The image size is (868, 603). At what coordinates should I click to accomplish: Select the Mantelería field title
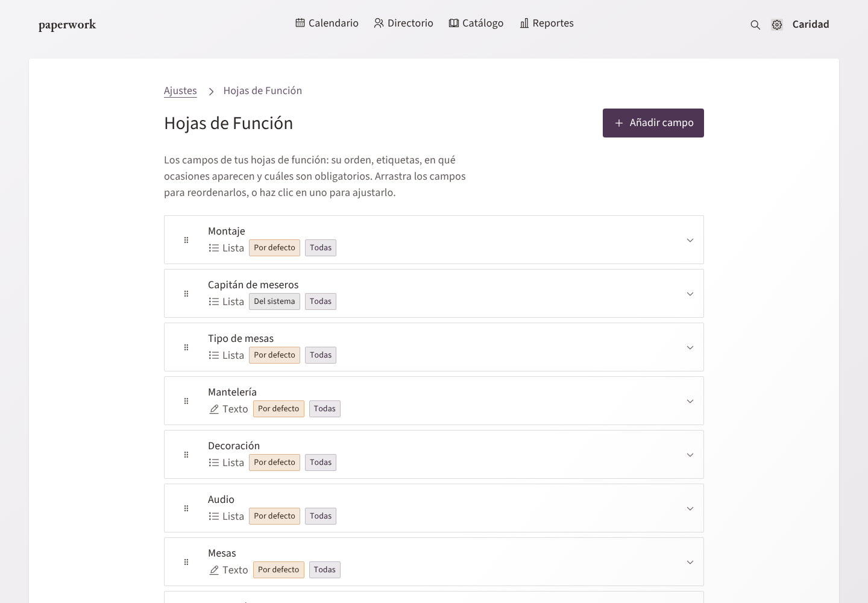[x=232, y=392]
